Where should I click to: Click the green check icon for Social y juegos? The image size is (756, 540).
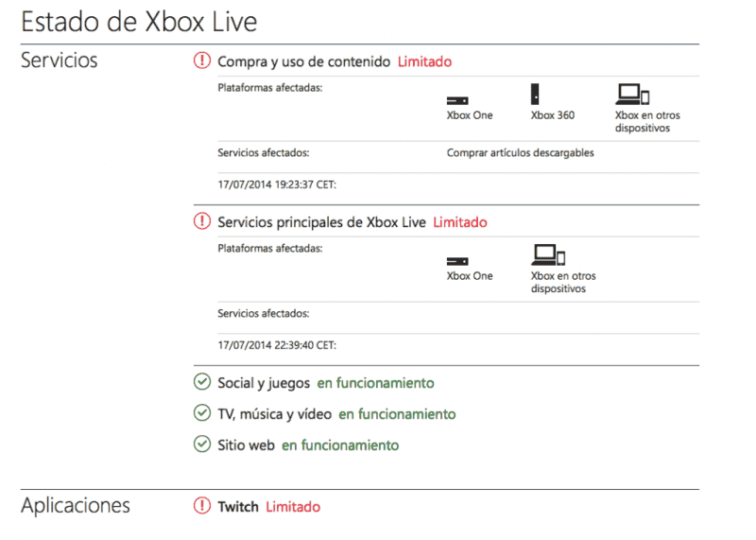coord(202,382)
